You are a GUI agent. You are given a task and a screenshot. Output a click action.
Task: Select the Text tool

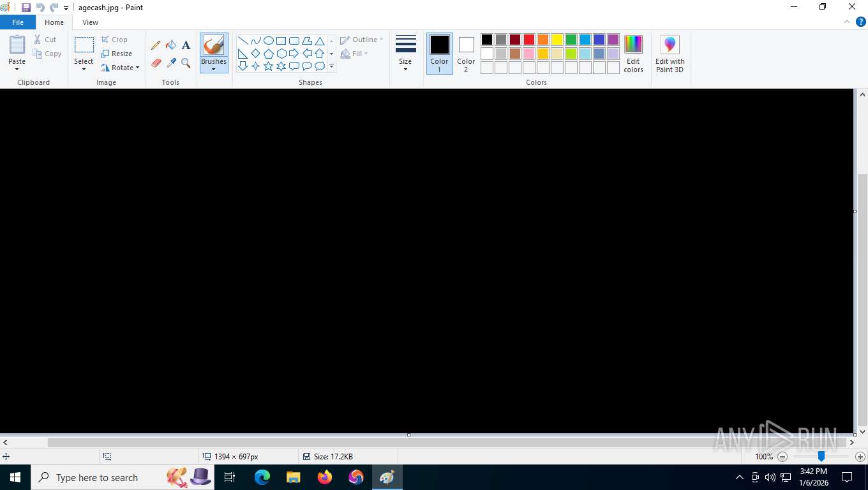(x=186, y=45)
